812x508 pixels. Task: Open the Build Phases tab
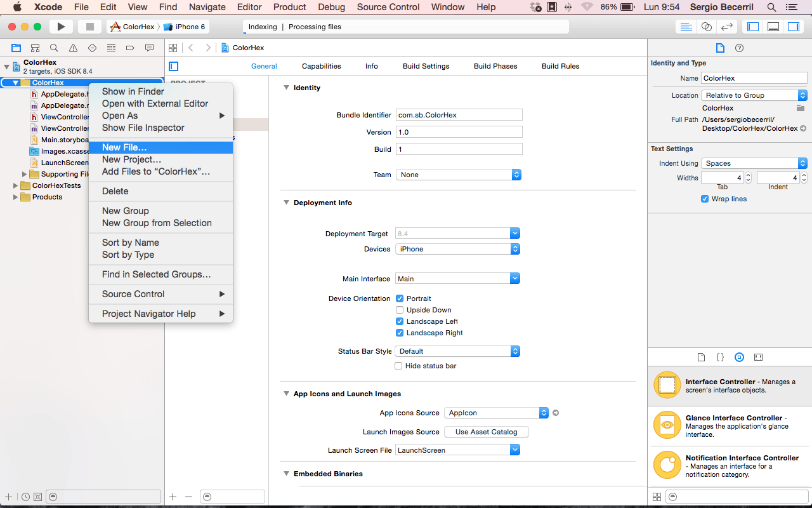pos(495,66)
